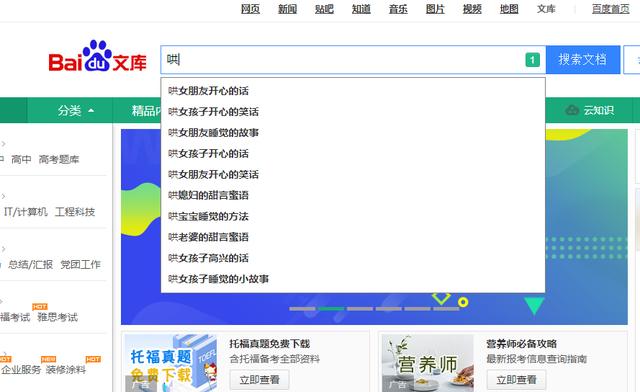640x392 pixels.
Task: Go to 百度首页 link
Action: click(x=611, y=9)
